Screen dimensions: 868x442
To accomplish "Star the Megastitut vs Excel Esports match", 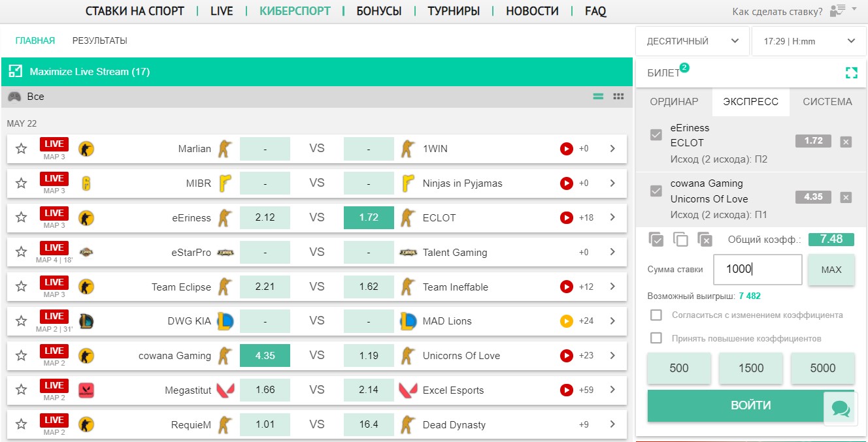I will (21, 390).
